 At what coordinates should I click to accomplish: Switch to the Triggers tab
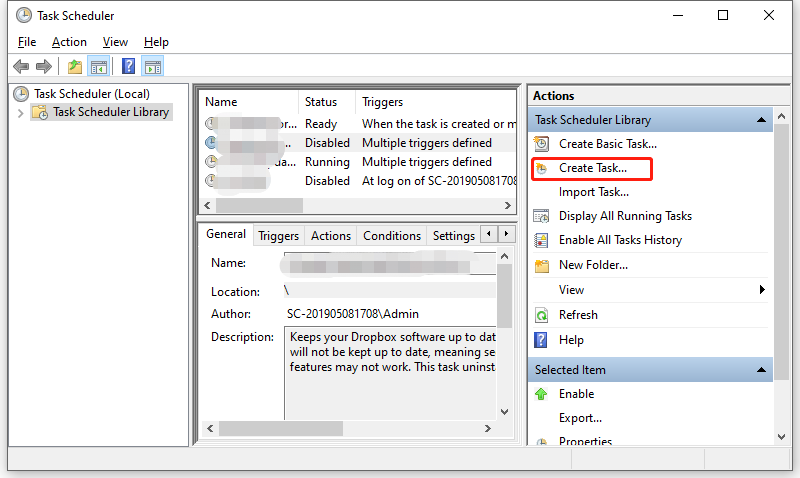pyautogui.click(x=279, y=236)
